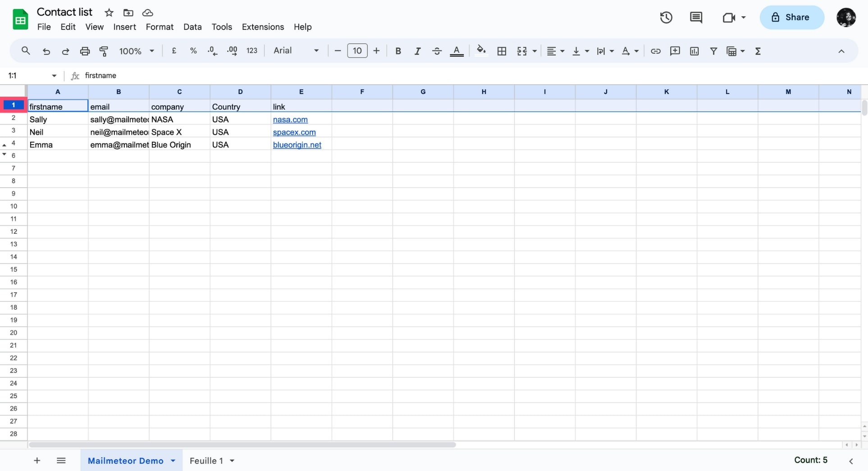Decrease font size with minus

point(338,51)
